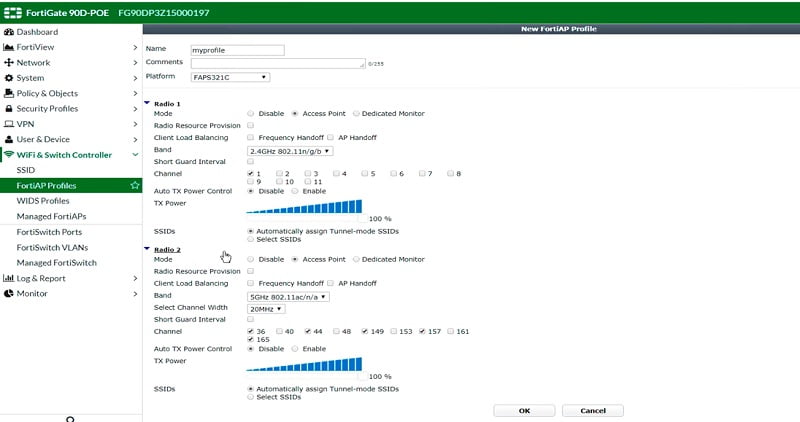Expand the VPN menu chevron

tap(135, 124)
